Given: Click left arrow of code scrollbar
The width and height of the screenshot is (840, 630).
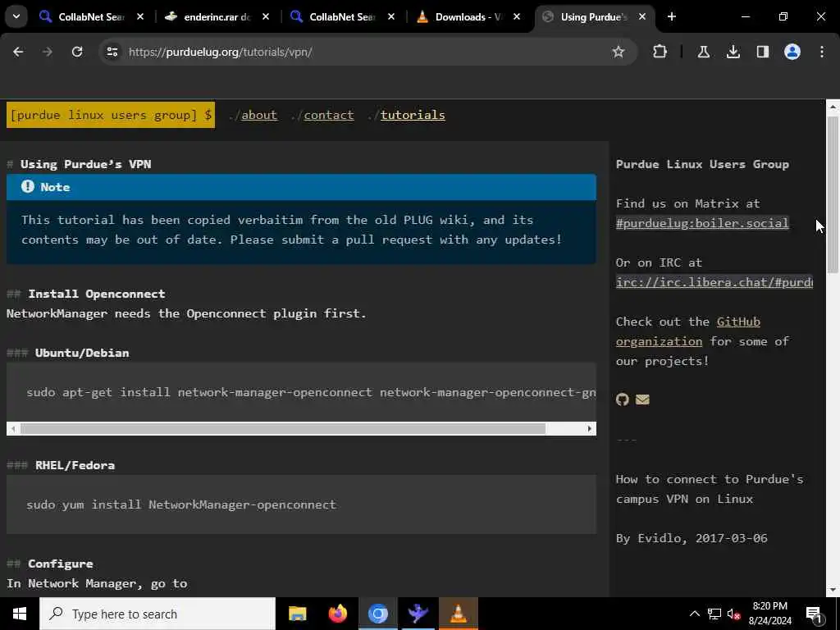Looking at the screenshot, I should click(x=13, y=428).
